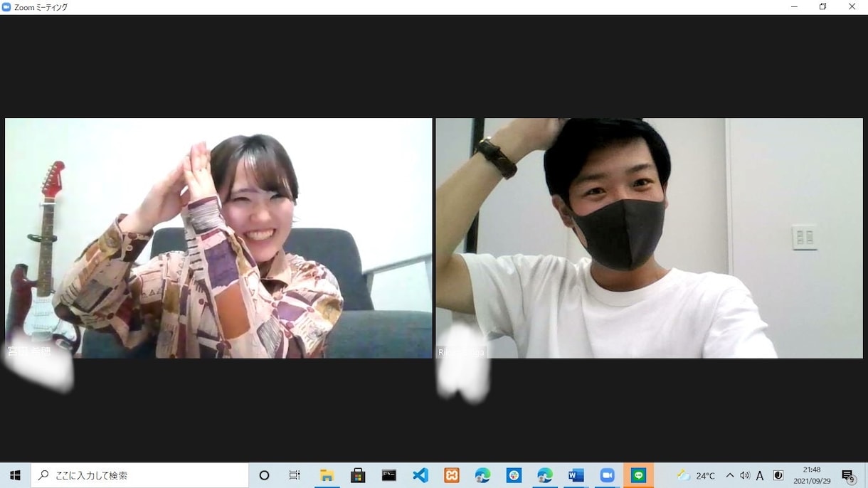This screenshot has width=868, height=488.
Task: Minimize the Zoom meeting window
Action: click(794, 7)
